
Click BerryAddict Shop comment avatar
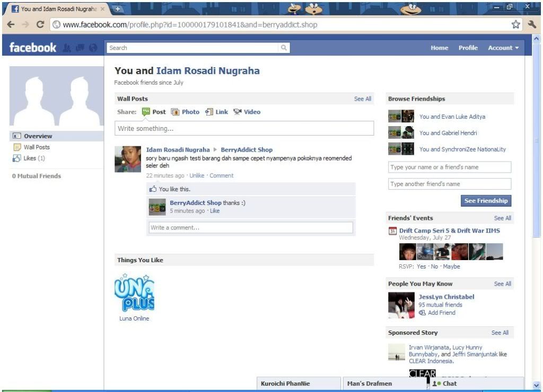pyautogui.click(x=157, y=207)
